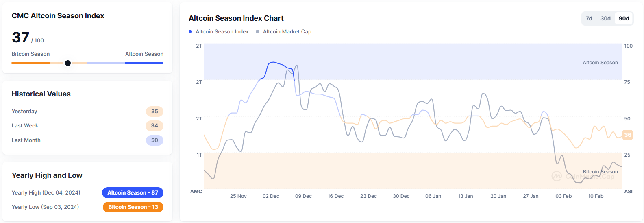Screen dimensions: 644x223
Task: Click the 02 Dec date axis label
Action: click(271, 196)
